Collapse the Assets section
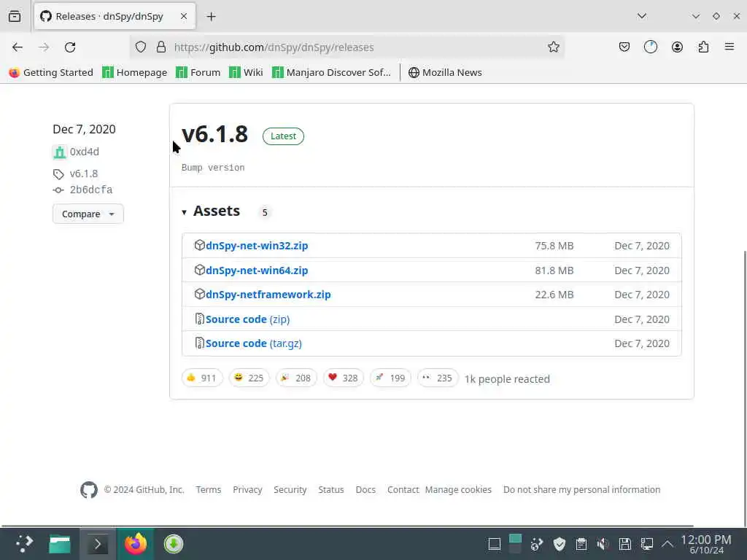Image resolution: width=747 pixels, height=560 pixels. (211, 211)
